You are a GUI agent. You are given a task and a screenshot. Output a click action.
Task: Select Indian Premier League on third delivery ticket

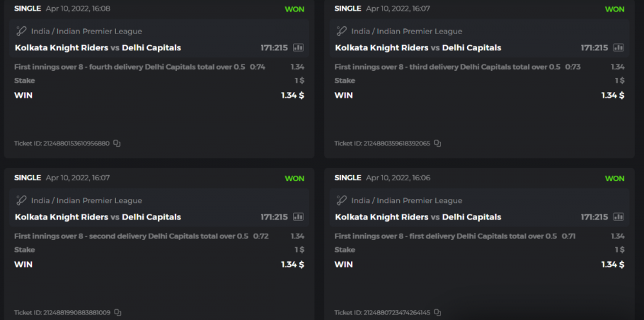419,31
